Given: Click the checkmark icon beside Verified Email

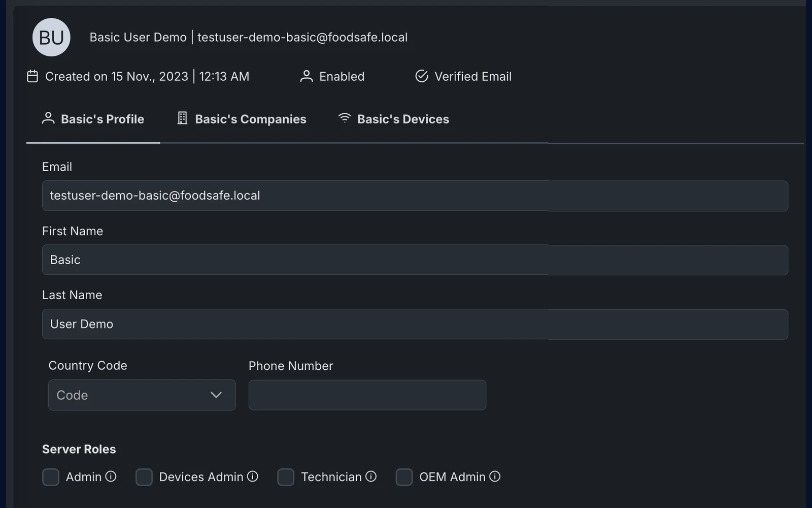Looking at the screenshot, I should [x=422, y=76].
